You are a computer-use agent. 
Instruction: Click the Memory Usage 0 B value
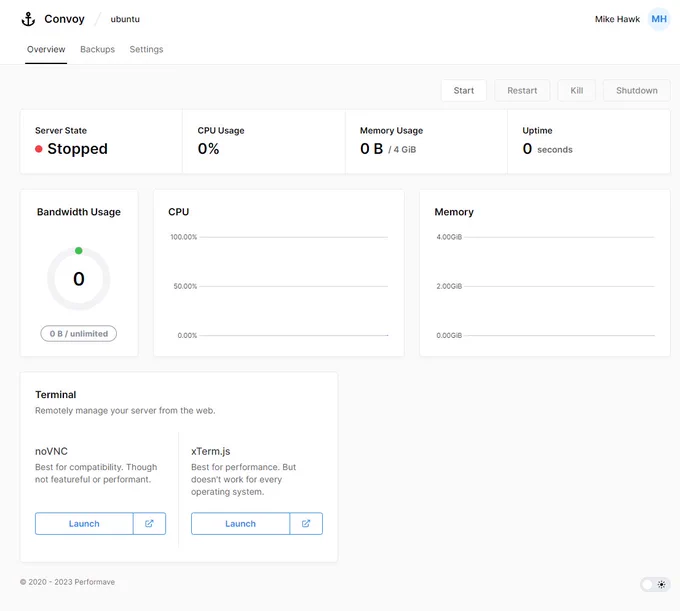point(371,149)
